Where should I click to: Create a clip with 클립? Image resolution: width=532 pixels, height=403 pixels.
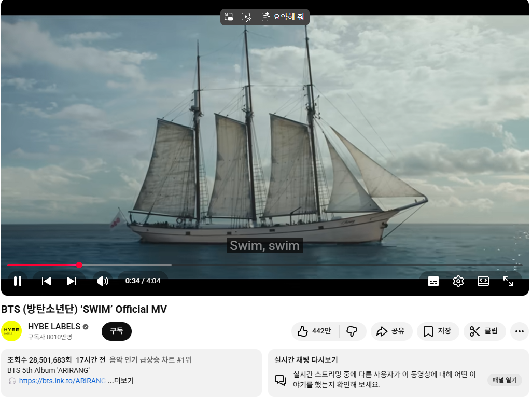pyautogui.click(x=484, y=331)
